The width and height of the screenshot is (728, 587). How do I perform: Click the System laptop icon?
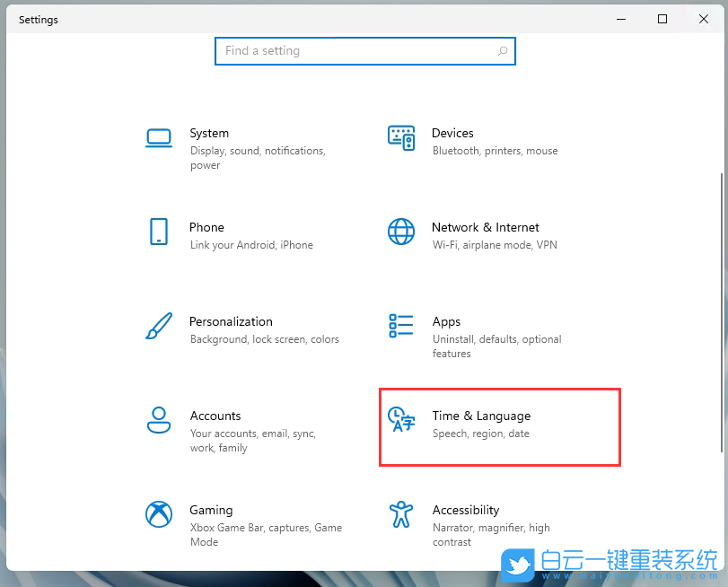(x=159, y=137)
